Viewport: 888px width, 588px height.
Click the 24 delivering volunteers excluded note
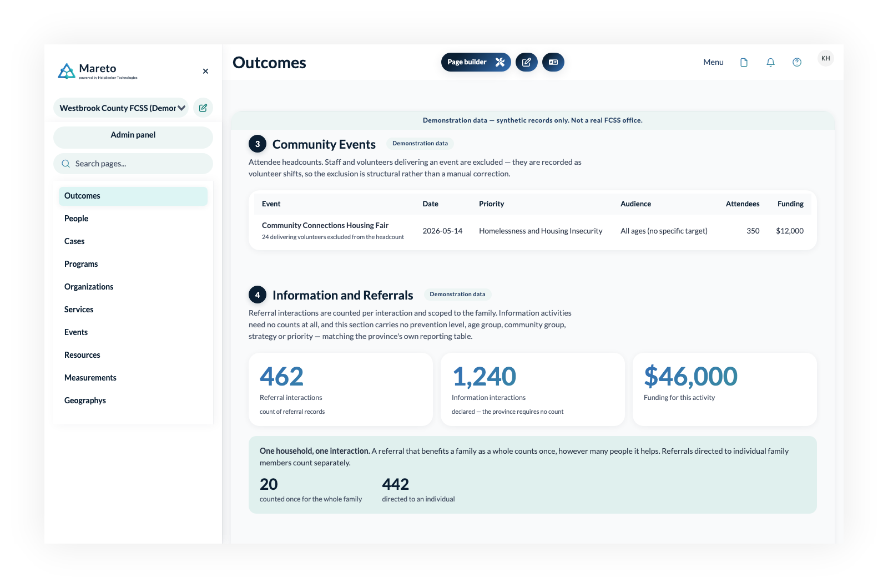(x=333, y=237)
